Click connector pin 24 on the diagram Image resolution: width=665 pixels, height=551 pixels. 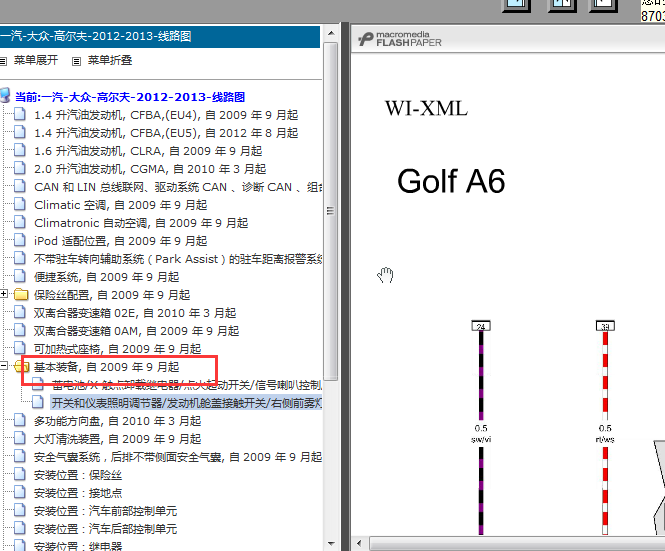click(481, 326)
